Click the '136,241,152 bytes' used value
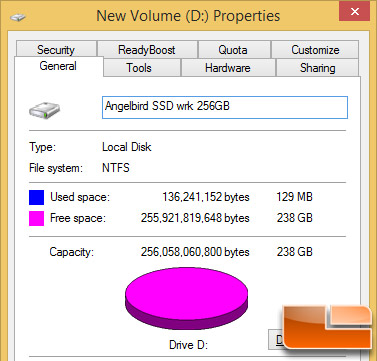Viewport: 377px width, 361px height. pyautogui.click(x=206, y=197)
